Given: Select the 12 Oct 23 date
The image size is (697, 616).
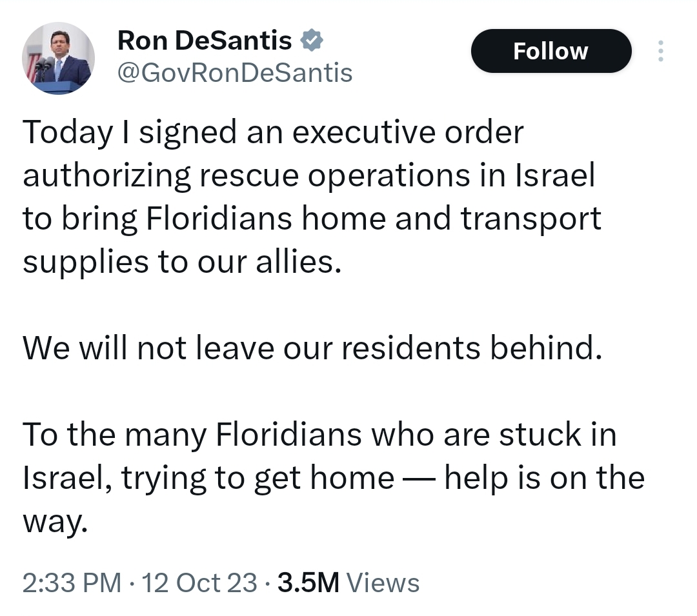Looking at the screenshot, I should [x=199, y=582].
